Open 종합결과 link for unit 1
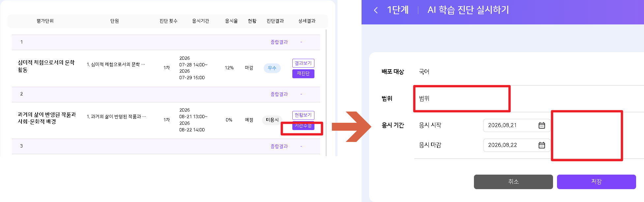The width and height of the screenshot is (644, 202). [x=279, y=42]
